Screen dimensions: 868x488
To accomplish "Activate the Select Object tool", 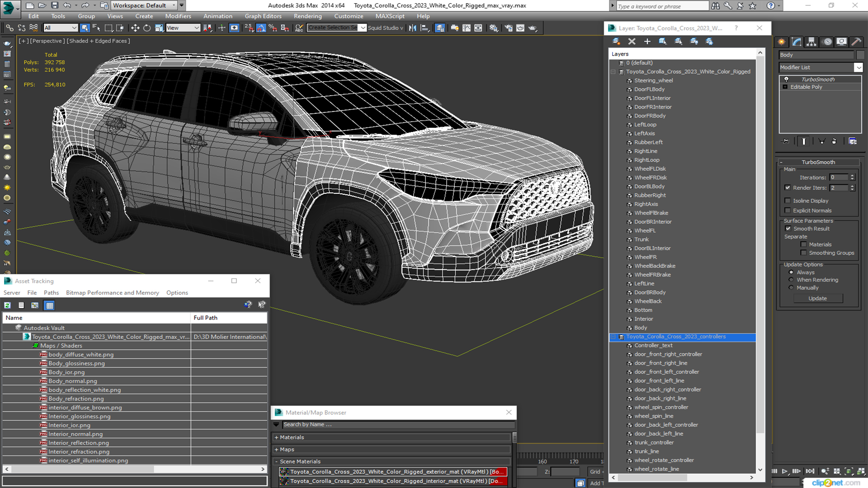I will (x=85, y=28).
